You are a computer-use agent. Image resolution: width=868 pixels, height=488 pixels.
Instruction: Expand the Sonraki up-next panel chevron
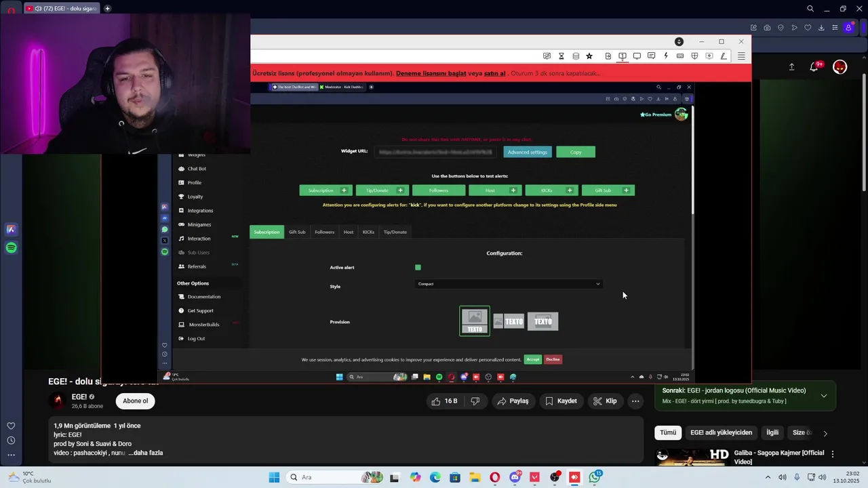[x=824, y=396]
